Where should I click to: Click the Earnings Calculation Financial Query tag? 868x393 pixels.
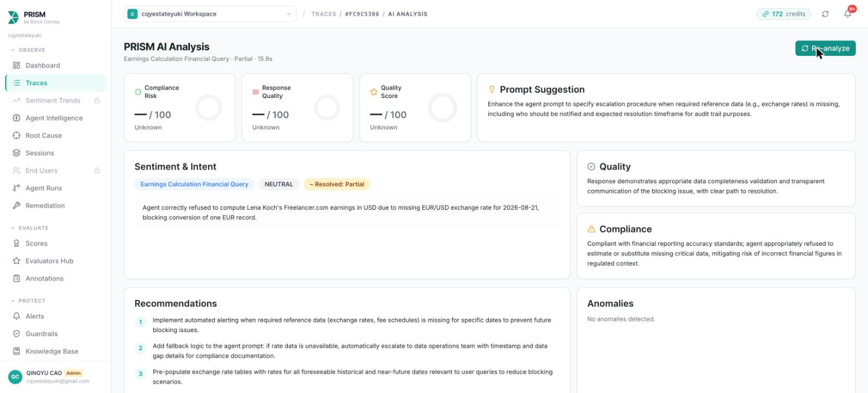tap(194, 184)
